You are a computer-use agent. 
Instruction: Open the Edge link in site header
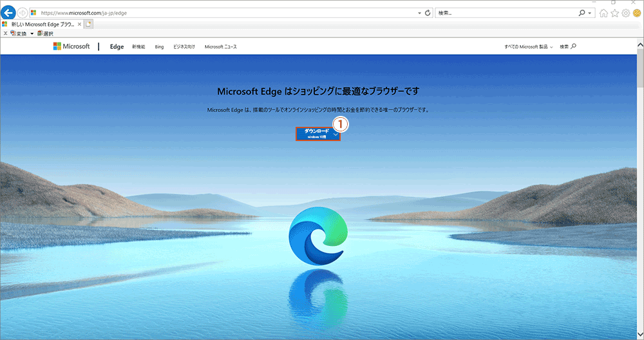click(x=117, y=47)
